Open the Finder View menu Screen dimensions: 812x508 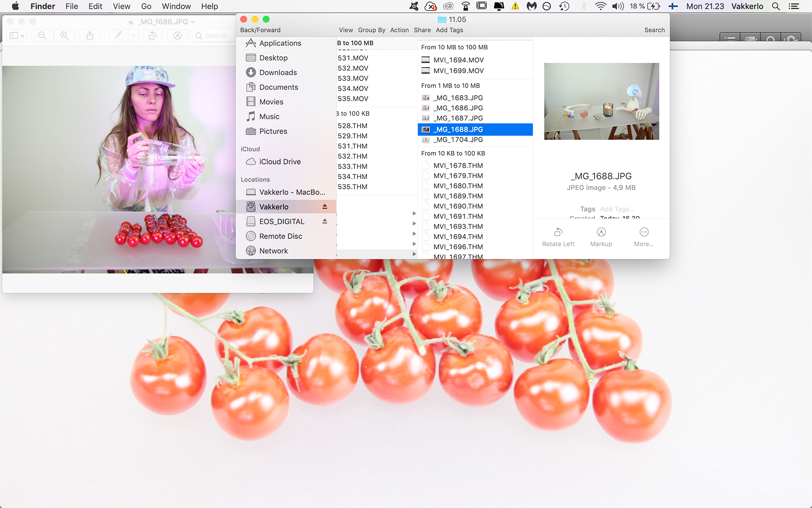pos(346,30)
